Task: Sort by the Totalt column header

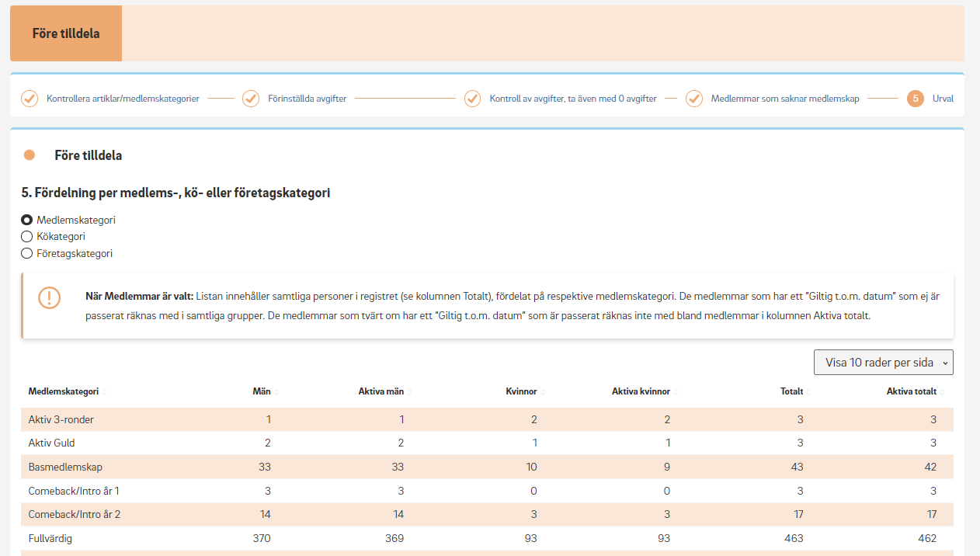Action: coord(792,391)
